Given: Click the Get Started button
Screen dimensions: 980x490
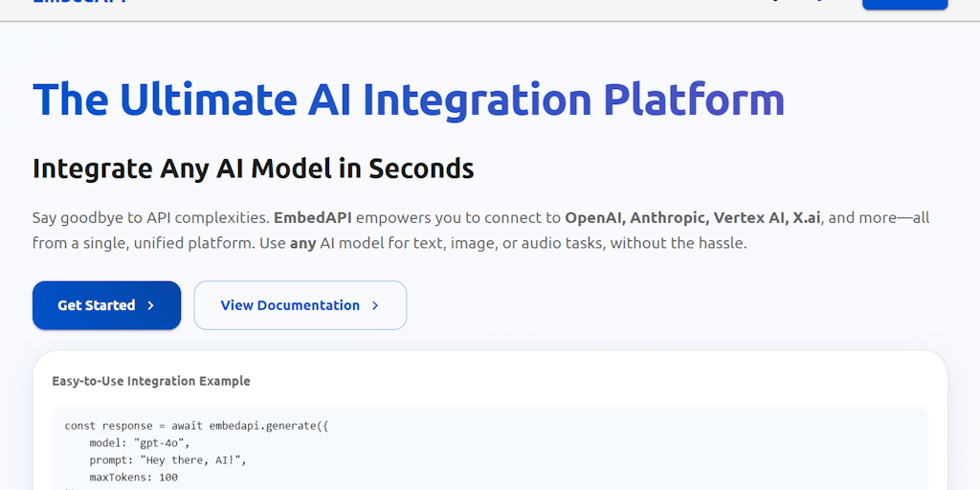Looking at the screenshot, I should coord(107,305).
